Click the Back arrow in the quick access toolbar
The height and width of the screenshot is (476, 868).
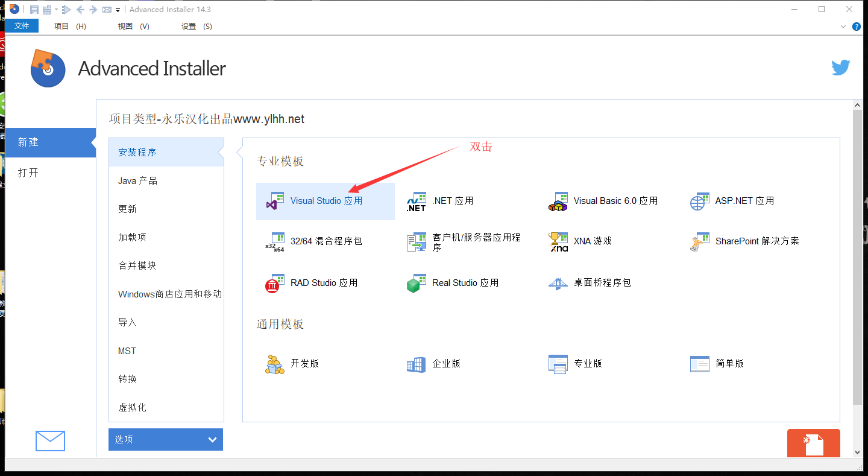coord(80,10)
